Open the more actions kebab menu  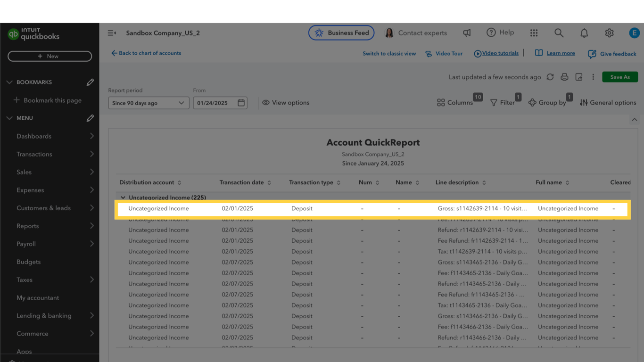593,76
